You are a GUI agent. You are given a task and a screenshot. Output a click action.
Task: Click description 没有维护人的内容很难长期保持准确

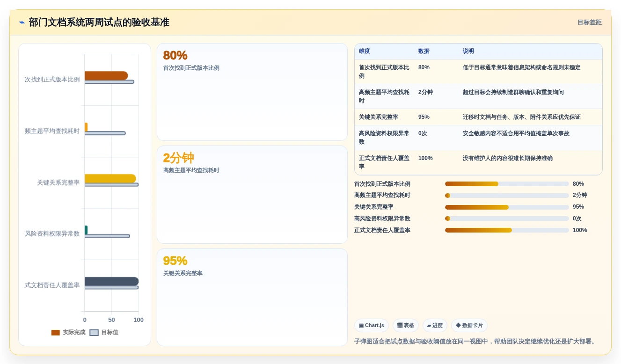[x=508, y=158]
